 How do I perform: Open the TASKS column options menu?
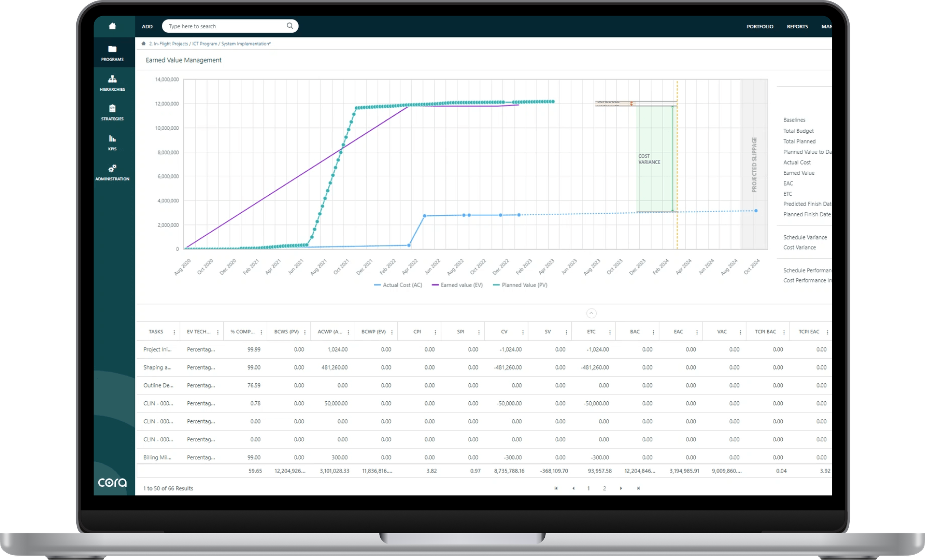[174, 332]
